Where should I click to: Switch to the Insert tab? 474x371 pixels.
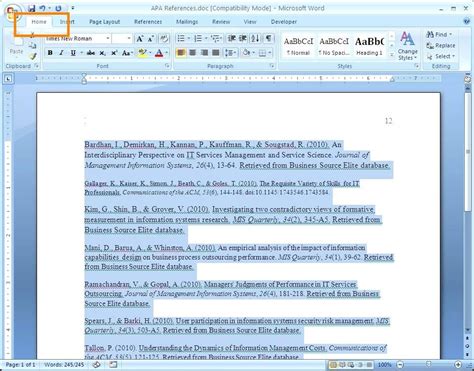[67, 22]
